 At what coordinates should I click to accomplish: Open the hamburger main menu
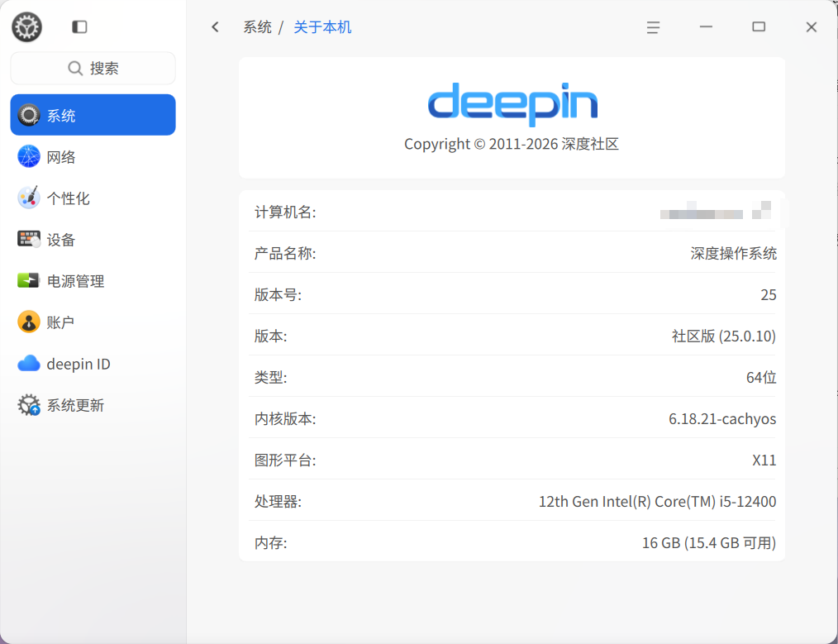[x=653, y=27]
